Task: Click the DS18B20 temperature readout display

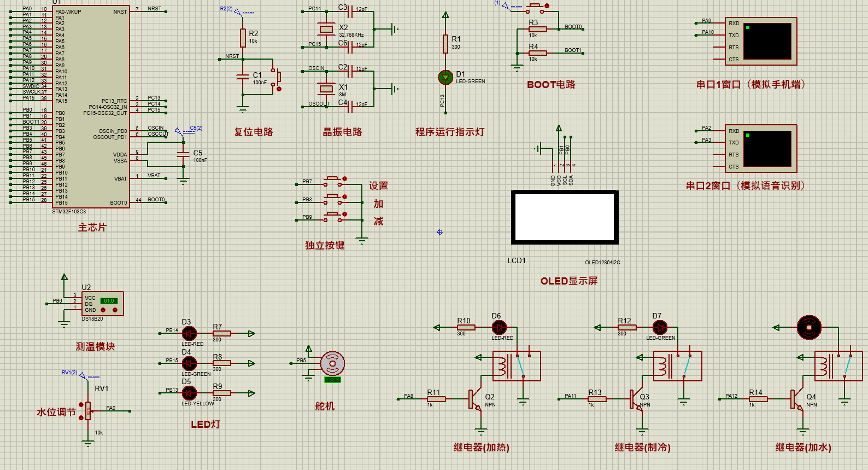Action: point(109,301)
